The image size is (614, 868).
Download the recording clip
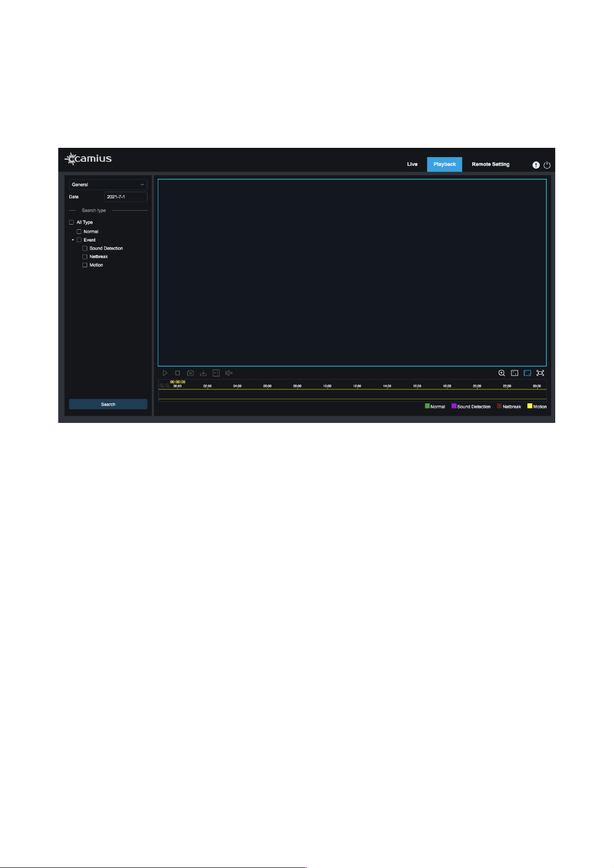203,373
